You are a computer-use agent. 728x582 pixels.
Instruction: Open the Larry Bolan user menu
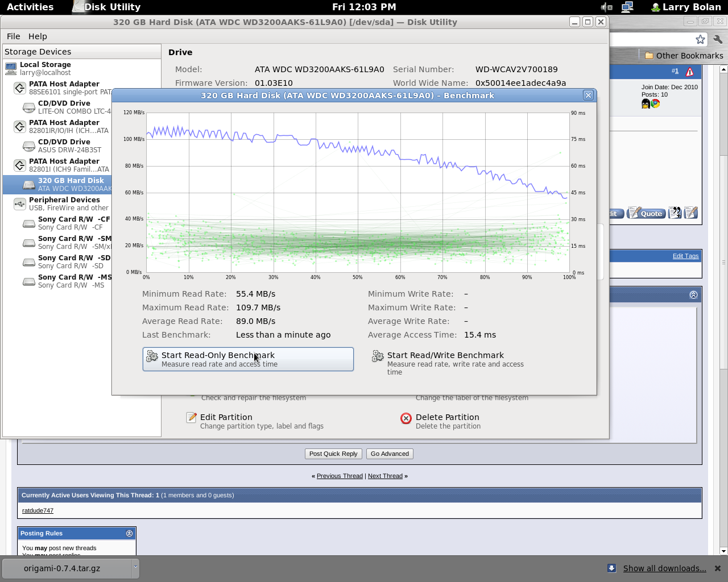tap(685, 7)
